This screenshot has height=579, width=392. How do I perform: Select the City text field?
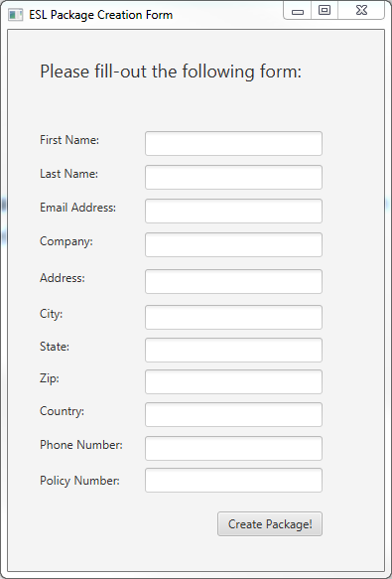pos(233,317)
